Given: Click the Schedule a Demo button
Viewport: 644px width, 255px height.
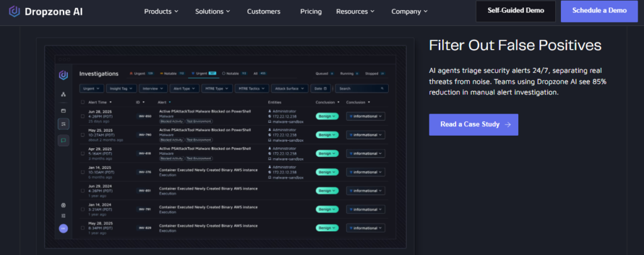Looking at the screenshot, I should 599,11.
